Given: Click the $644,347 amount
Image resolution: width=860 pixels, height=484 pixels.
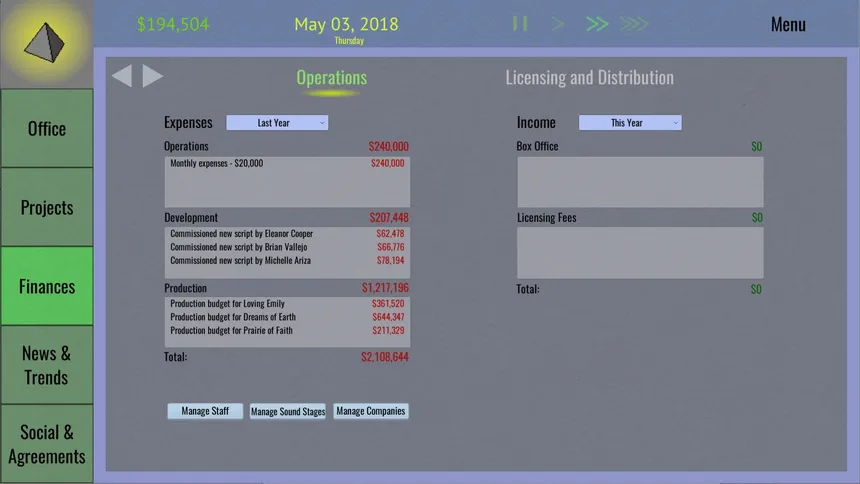Looking at the screenshot, I should tap(388, 317).
